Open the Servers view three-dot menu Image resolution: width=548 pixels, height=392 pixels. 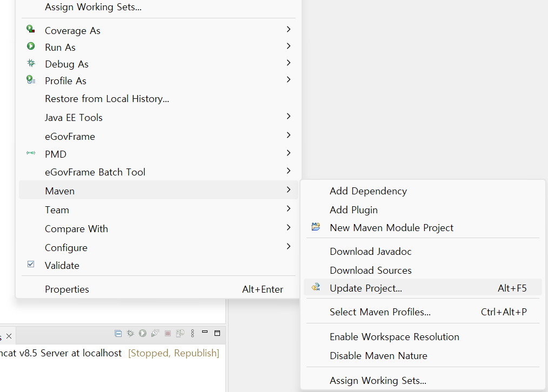192,333
